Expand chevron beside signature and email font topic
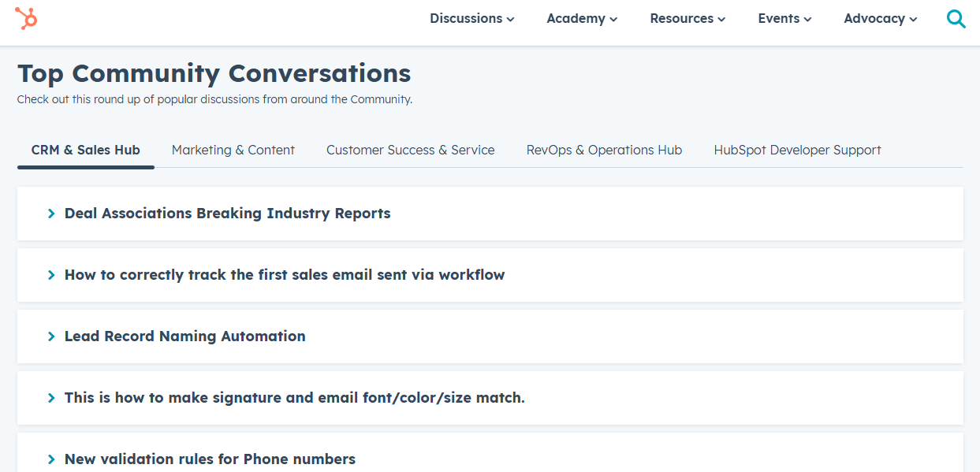Viewport: 980px width, 472px height. 51,398
